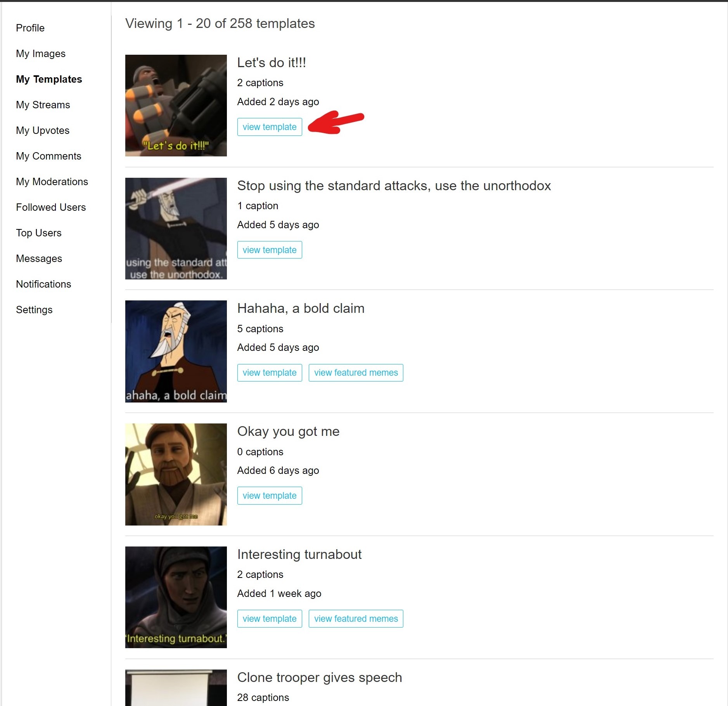
Task: Open Notifications in sidebar
Action: click(x=43, y=284)
